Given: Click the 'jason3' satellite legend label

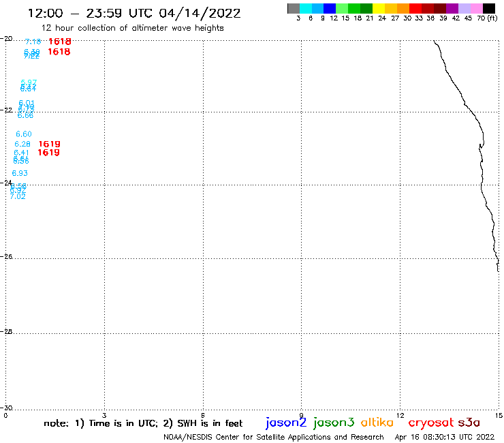Looking at the screenshot, I should click(x=334, y=423).
